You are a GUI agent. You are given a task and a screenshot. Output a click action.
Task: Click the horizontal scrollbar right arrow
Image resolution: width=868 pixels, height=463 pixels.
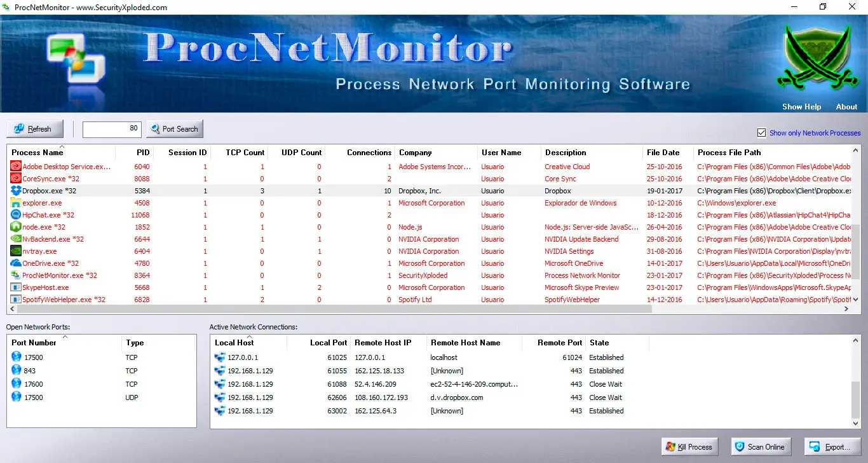point(846,308)
